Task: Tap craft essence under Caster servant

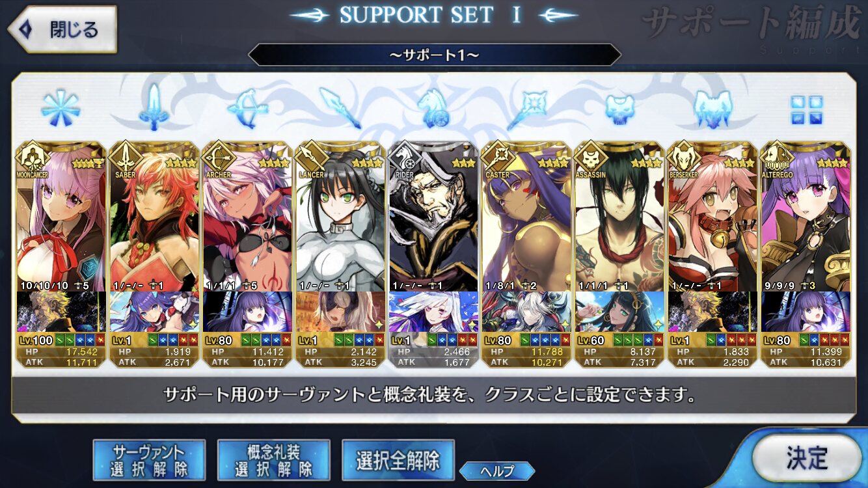Action: (x=527, y=312)
